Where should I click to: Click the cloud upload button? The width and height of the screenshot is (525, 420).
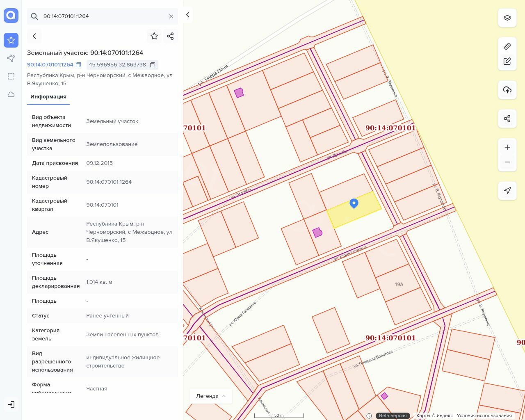coord(507,90)
